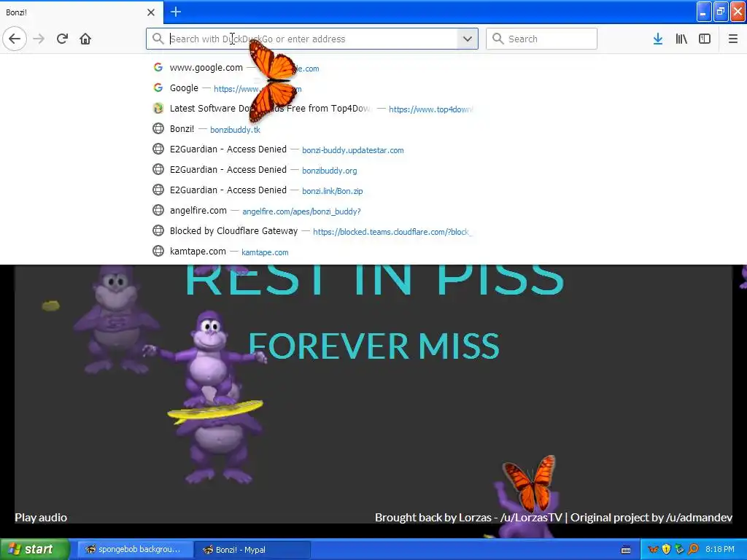This screenshot has width=747, height=560.
Task: Open the Downloads panel arrow icon
Action: pos(658,39)
